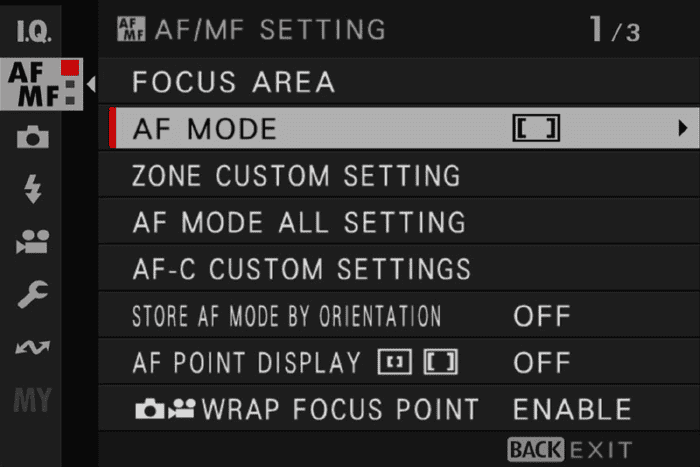Open the flash settings lightning icon
Screen dimensions: 700x467
click(33, 189)
